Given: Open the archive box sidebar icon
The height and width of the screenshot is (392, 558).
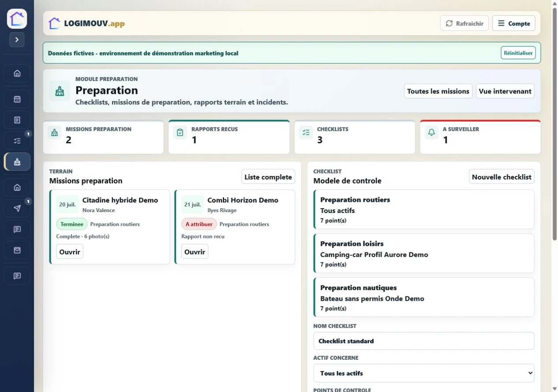Looking at the screenshot, I should coord(17,250).
